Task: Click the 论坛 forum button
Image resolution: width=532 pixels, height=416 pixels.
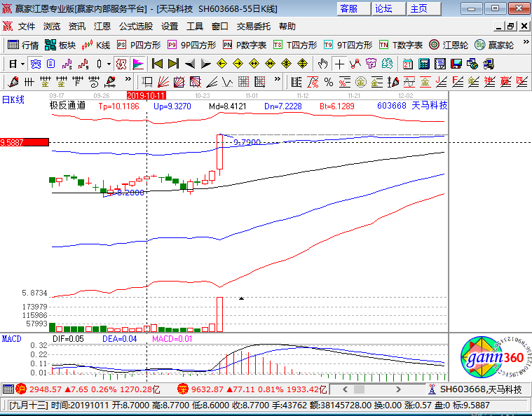Action: 389,9
